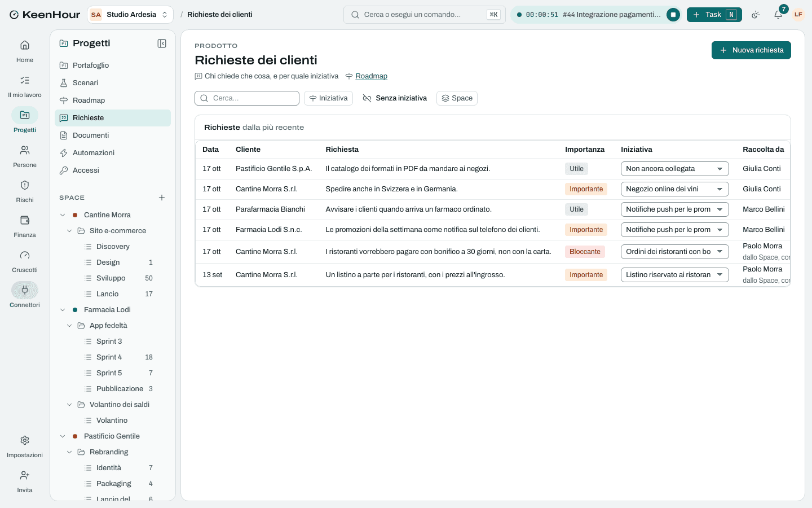The image size is (812, 508).
Task: Open Documenti in the sidebar
Action: [113, 135]
